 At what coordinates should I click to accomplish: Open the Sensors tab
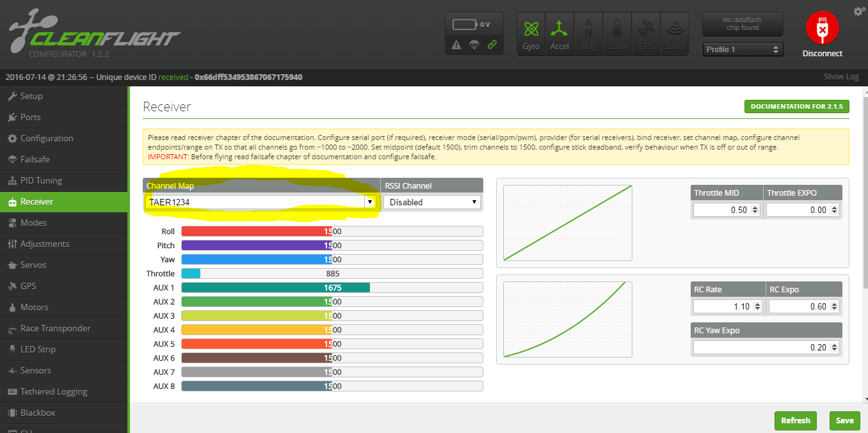click(x=64, y=370)
